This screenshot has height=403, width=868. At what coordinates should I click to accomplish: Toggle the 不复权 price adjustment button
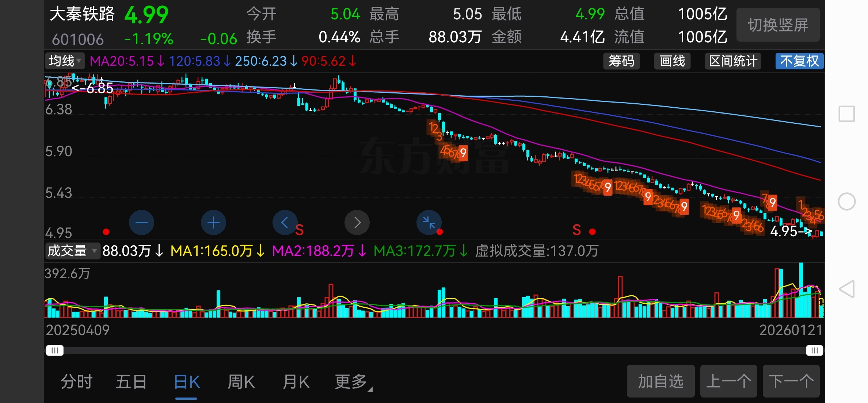(799, 61)
